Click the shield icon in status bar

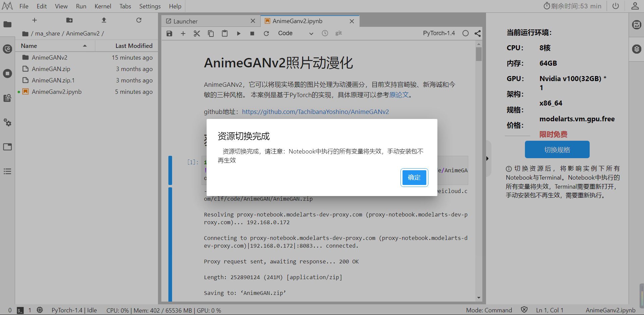524,310
